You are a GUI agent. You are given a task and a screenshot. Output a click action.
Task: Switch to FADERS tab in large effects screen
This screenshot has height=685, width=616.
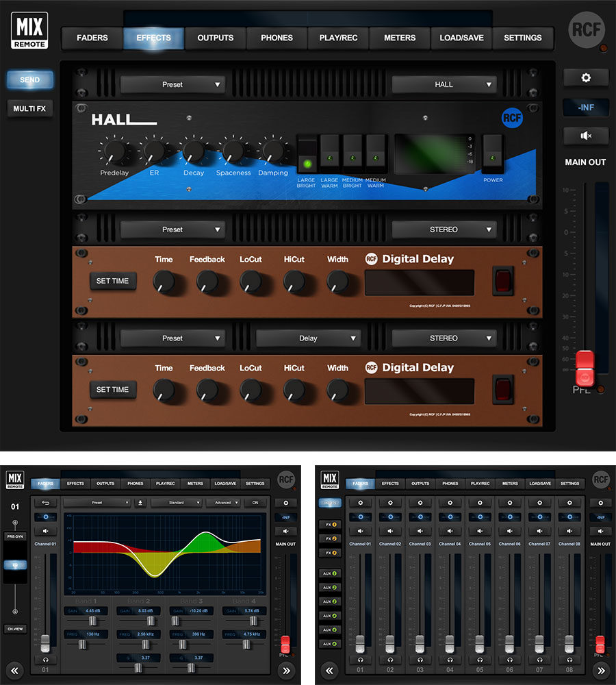[92, 38]
